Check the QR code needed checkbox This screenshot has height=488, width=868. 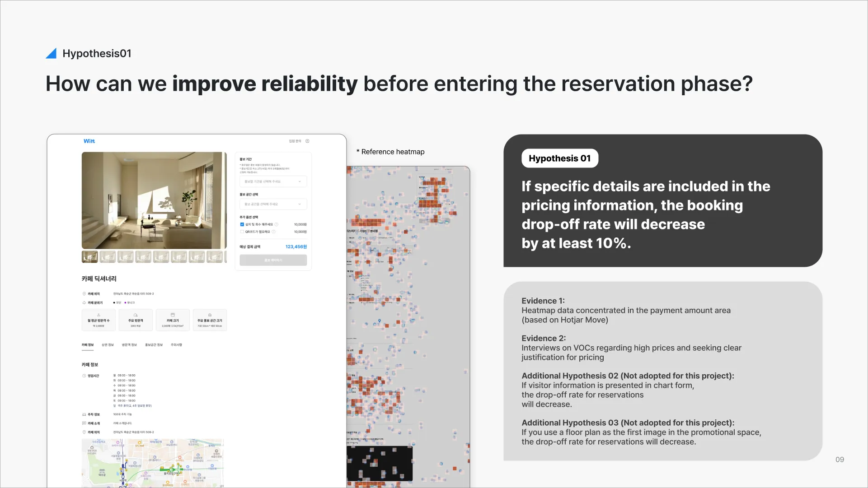[x=242, y=232]
